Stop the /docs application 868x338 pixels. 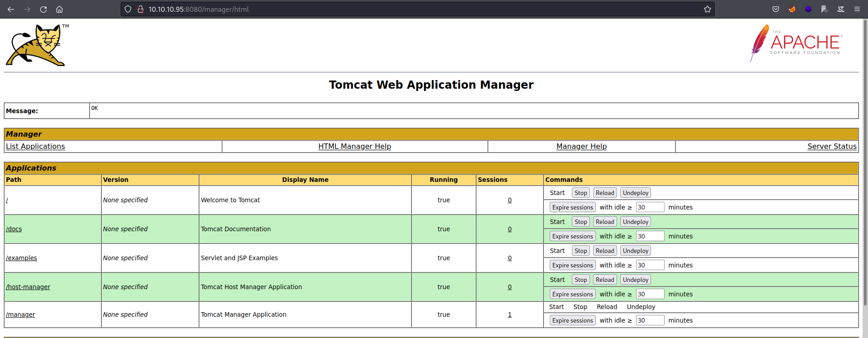580,222
